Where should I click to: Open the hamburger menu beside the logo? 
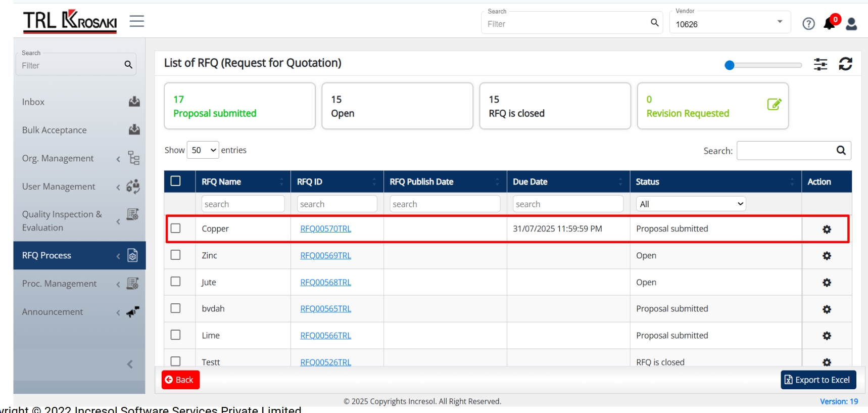137,21
